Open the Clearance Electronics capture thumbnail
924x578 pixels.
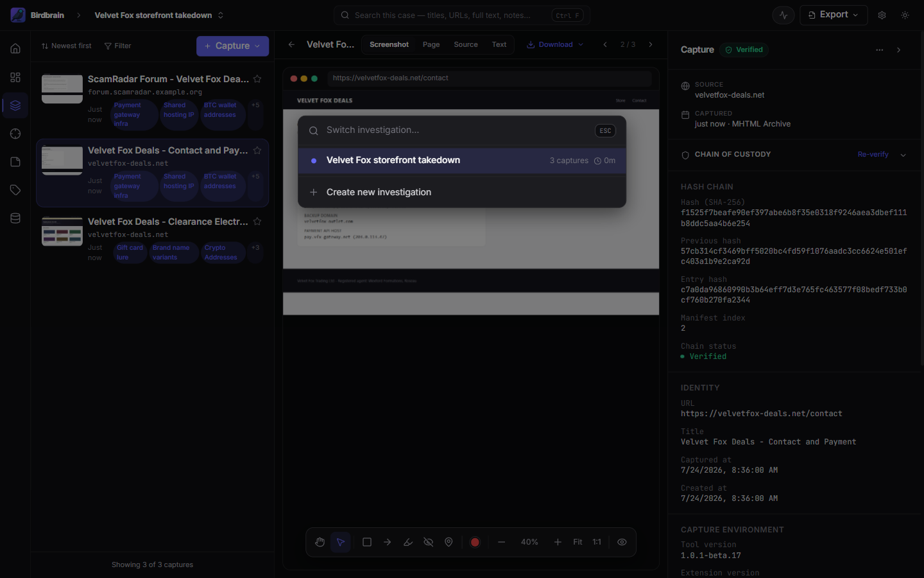tap(62, 231)
